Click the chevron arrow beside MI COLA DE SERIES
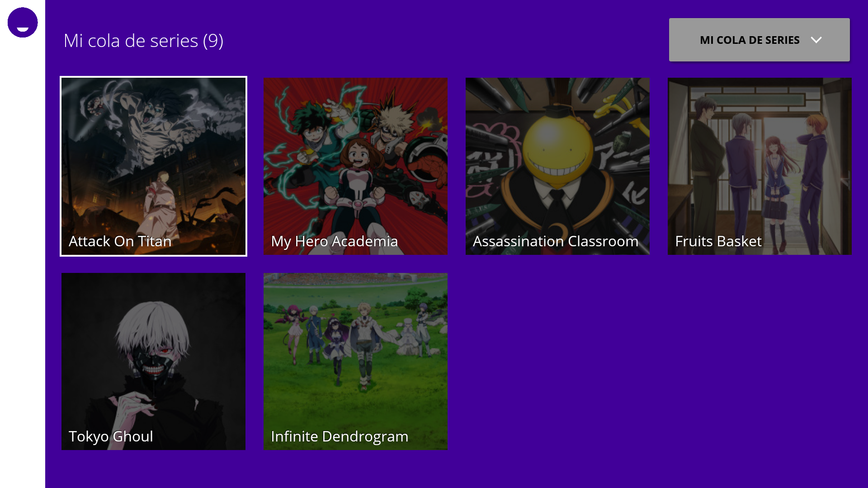 (816, 40)
